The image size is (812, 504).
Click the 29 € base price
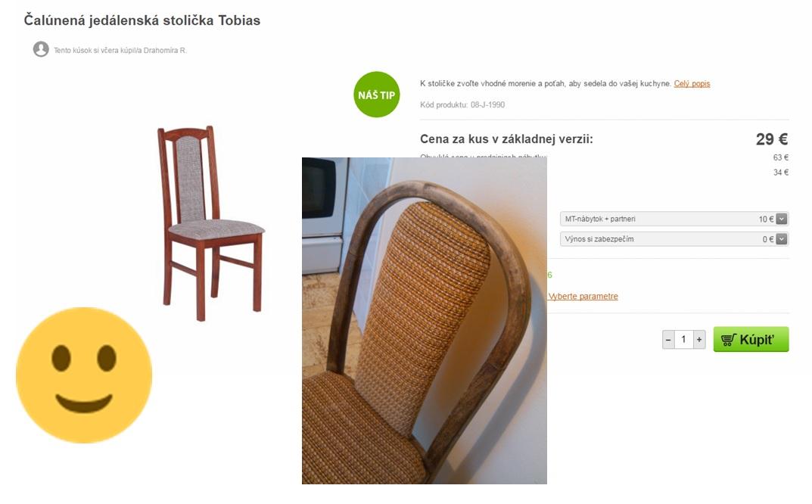(772, 138)
